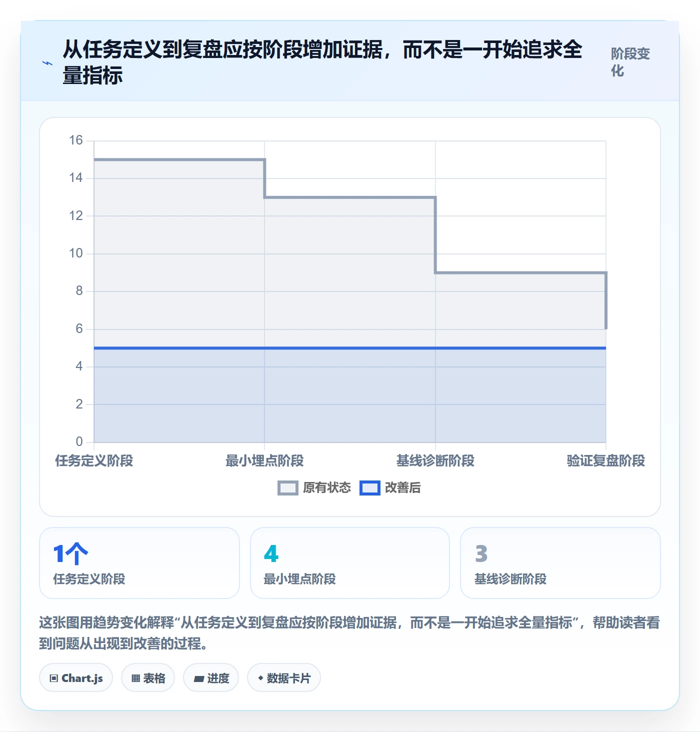Click the y-axis value 16
The image size is (700, 732).
pos(76,140)
